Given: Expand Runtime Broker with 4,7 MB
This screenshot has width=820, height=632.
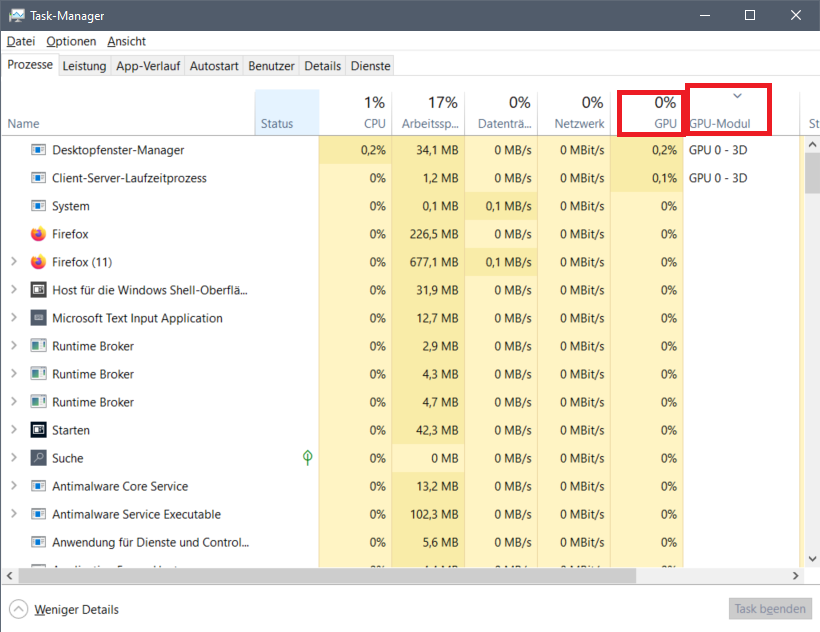Looking at the screenshot, I should click(14, 402).
